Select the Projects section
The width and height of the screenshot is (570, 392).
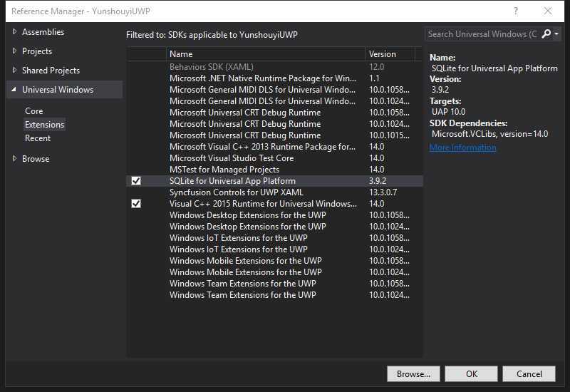click(37, 51)
